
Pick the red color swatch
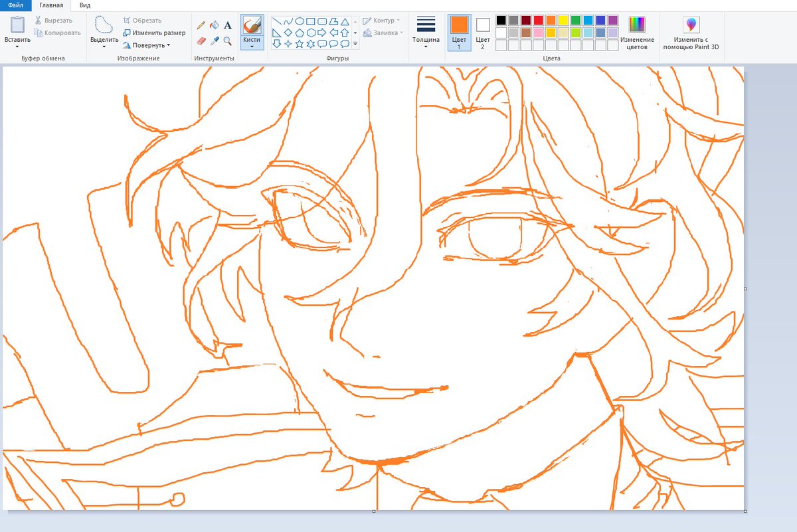coord(539,21)
